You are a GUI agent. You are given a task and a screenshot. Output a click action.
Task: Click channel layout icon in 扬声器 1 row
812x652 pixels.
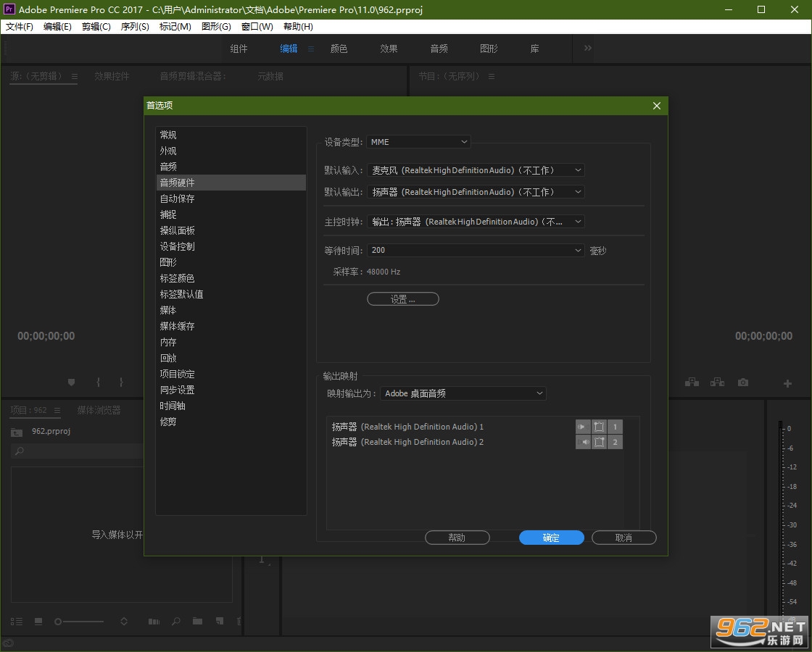599,427
